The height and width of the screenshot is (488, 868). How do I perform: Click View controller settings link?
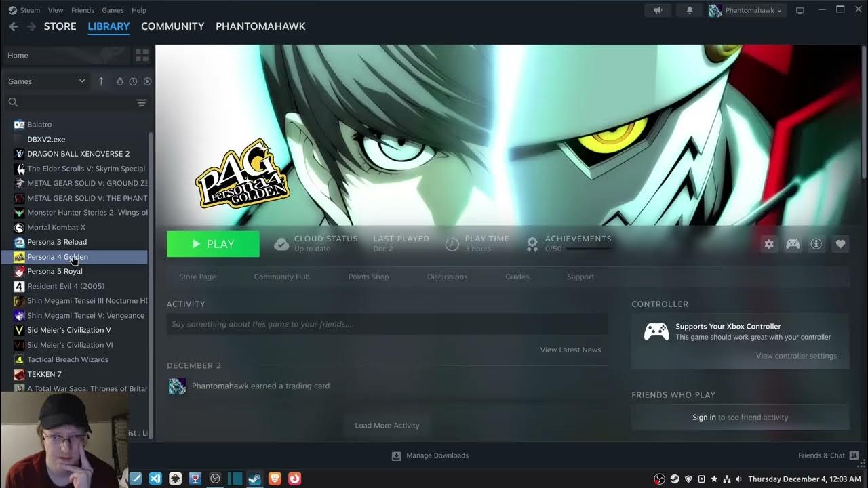tap(796, 356)
